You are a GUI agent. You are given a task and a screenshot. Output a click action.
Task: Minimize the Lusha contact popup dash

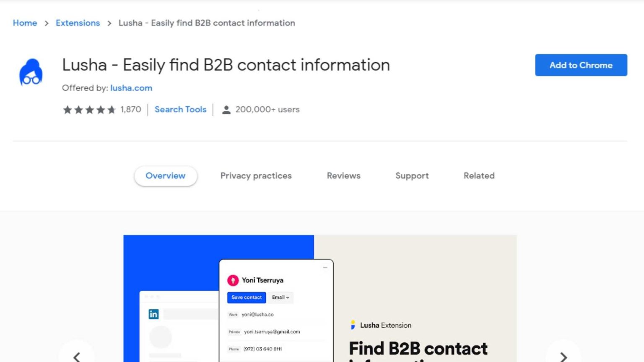325,267
